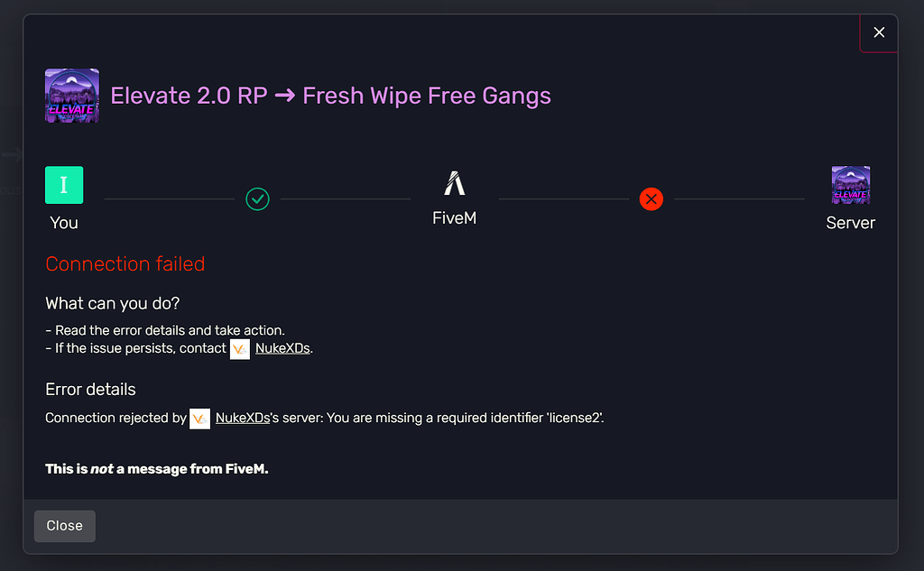Click the X button at top-right of dialog
This screenshot has width=924, height=571.
[879, 33]
